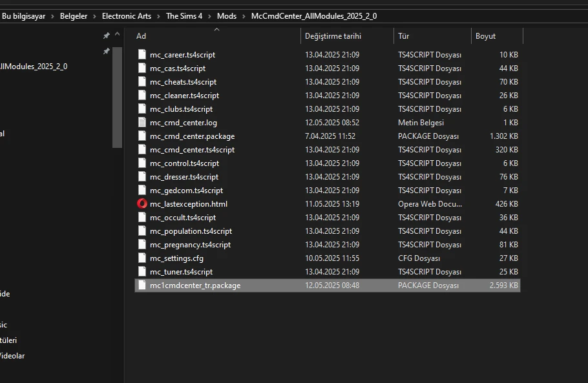The width and height of the screenshot is (588, 383).
Task: Open the Electronic Arts breadcrumb folder
Action: (127, 16)
